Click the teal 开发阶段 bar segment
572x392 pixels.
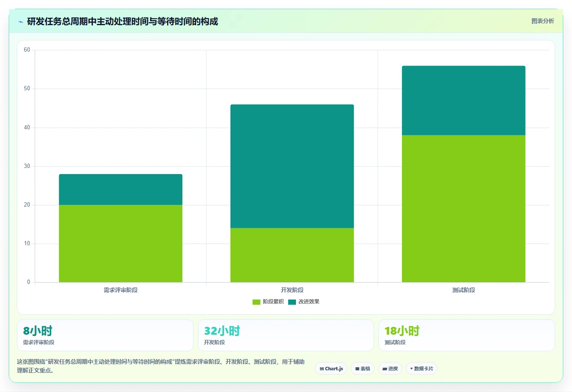[292, 166]
